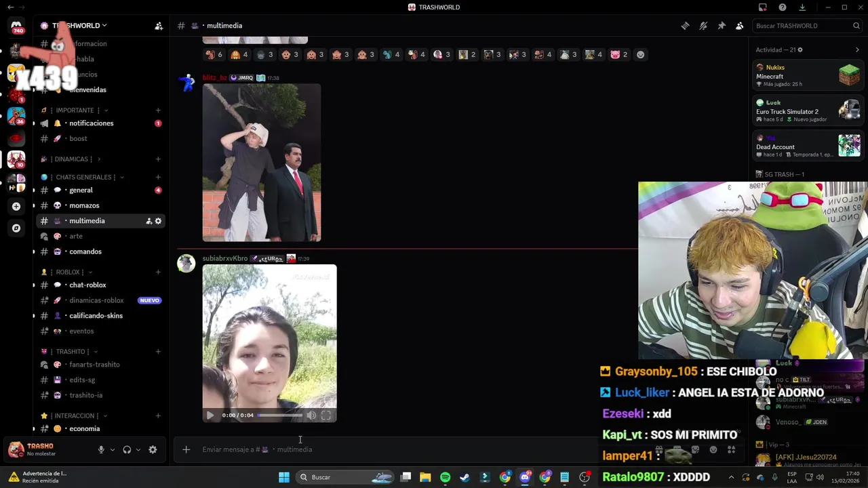Toggle headphone deafen in user panel
The image size is (868, 488).
point(127,449)
